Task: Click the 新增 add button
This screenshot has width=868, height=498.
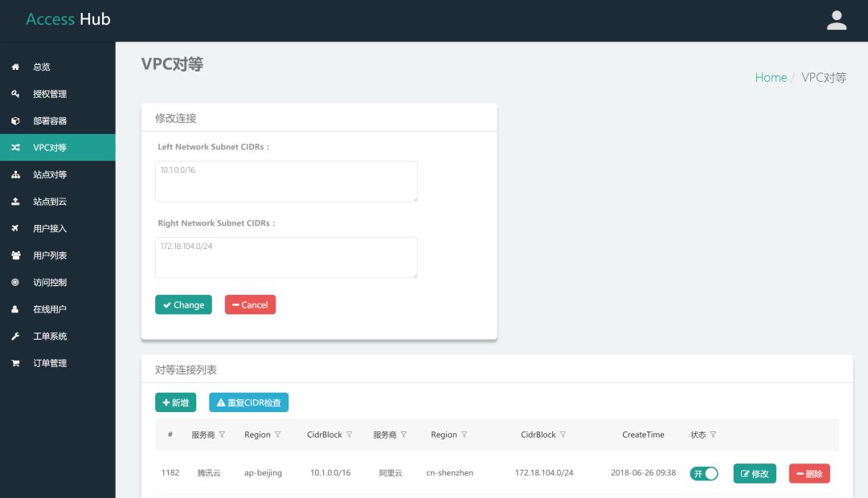Action: 175,402
